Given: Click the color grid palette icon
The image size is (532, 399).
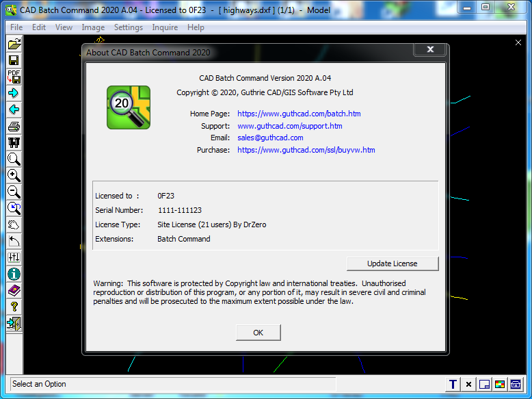Looking at the screenshot, I should click(x=500, y=385).
